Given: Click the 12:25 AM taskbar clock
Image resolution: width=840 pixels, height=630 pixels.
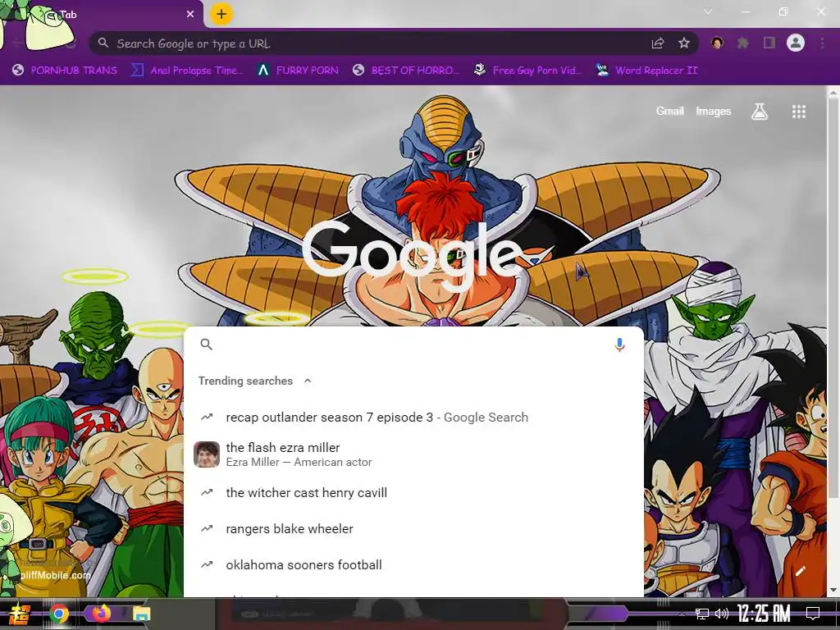Looking at the screenshot, I should click(x=764, y=614).
